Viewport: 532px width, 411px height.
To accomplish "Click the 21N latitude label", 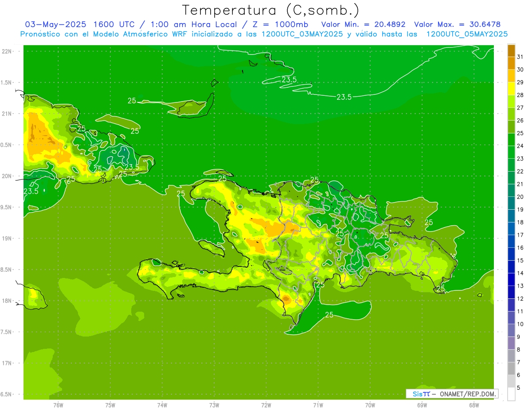I will pos(8,114).
